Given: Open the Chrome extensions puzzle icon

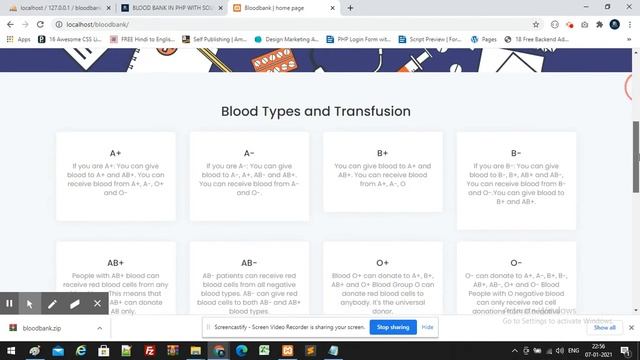Looking at the screenshot, I should (599, 24).
